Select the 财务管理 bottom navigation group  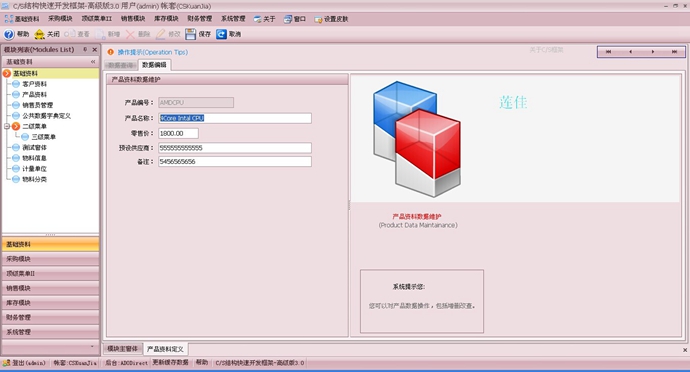51,317
